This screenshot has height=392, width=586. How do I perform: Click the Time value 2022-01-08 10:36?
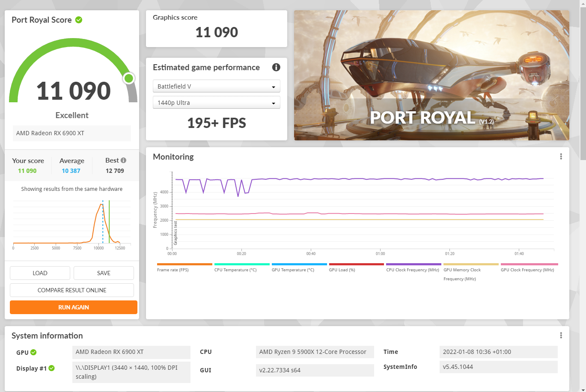[x=499, y=352]
